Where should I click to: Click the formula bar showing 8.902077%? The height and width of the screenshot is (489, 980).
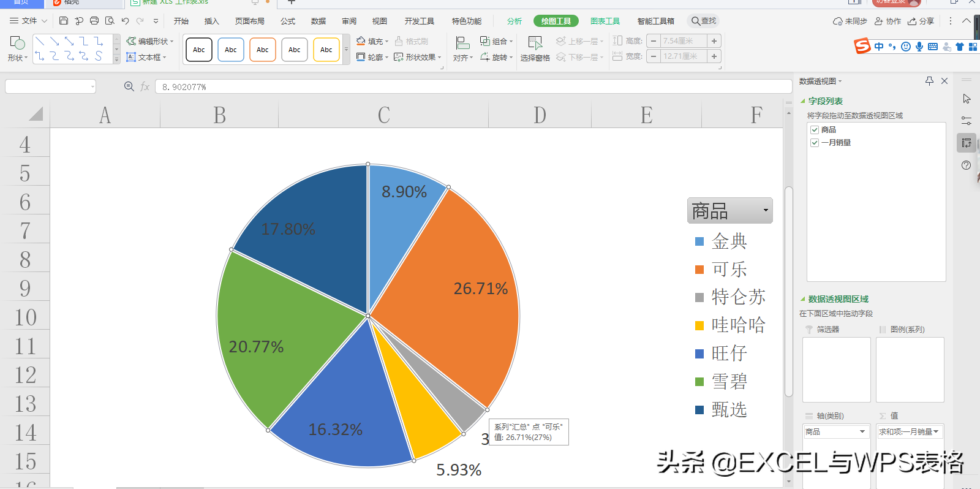(473, 87)
